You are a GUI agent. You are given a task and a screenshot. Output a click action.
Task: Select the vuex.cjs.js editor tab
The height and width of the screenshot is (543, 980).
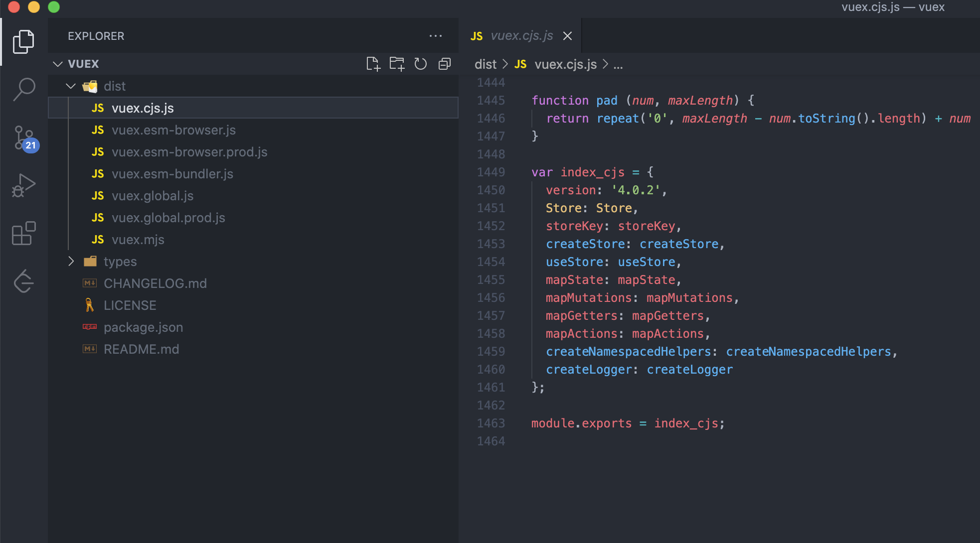(521, 36)
